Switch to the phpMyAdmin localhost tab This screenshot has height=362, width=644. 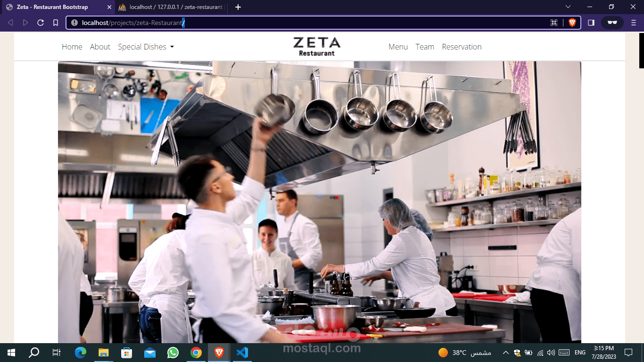pyautogui.click(x=170, y=7)
